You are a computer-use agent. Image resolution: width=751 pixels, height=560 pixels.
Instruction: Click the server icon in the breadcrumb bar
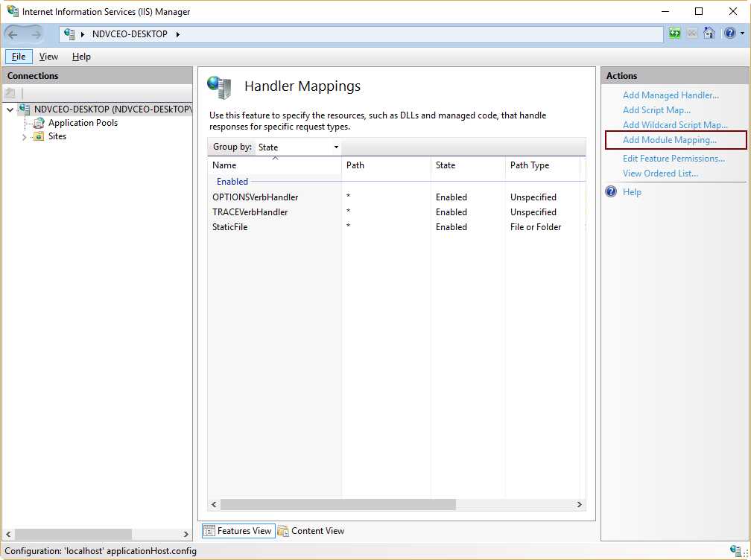(x=69, y=33)
